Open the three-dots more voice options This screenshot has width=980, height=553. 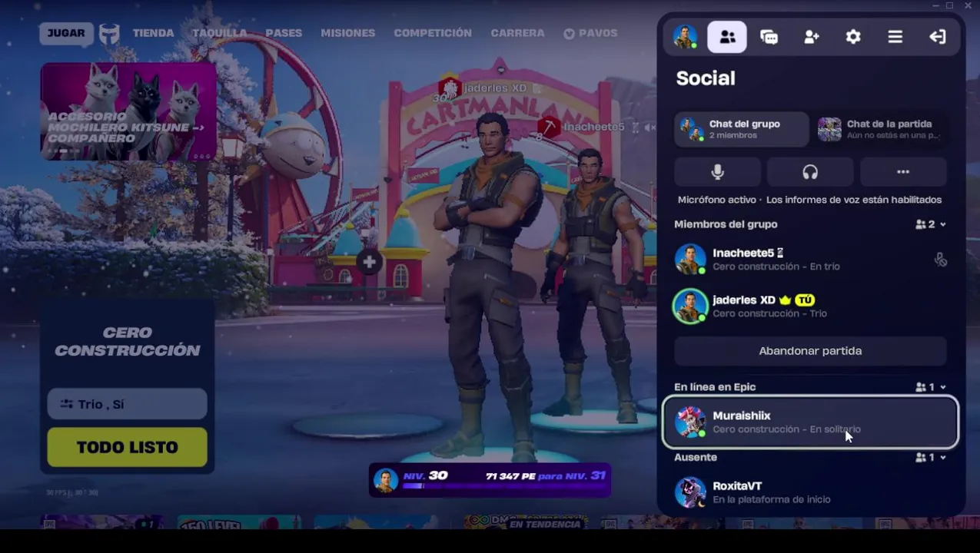coord(903,172)
